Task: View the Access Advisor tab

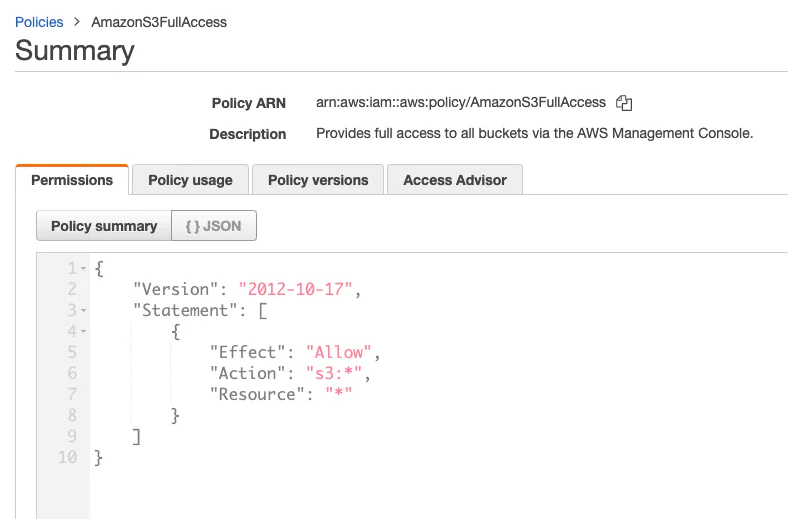Action: point(455,180)
